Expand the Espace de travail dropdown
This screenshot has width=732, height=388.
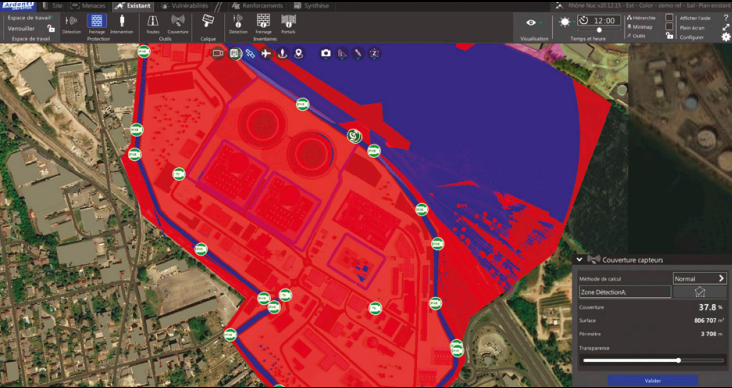point(30,17)
